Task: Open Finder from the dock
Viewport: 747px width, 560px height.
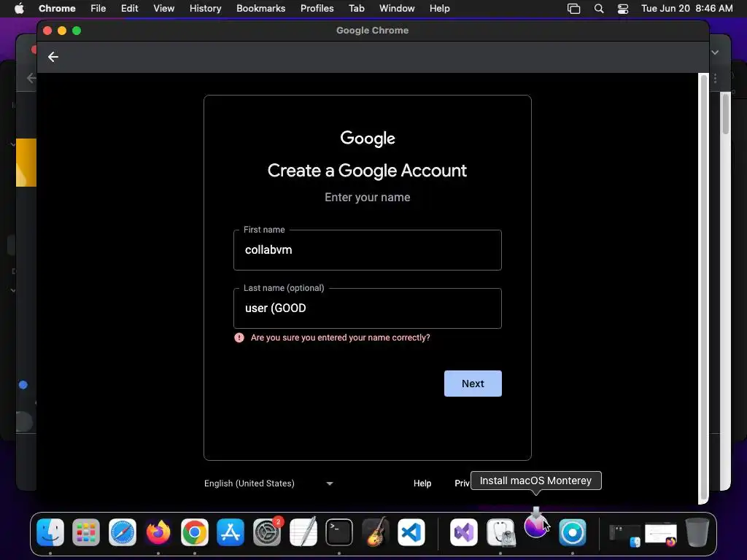Action: click(x=50, y=532)
